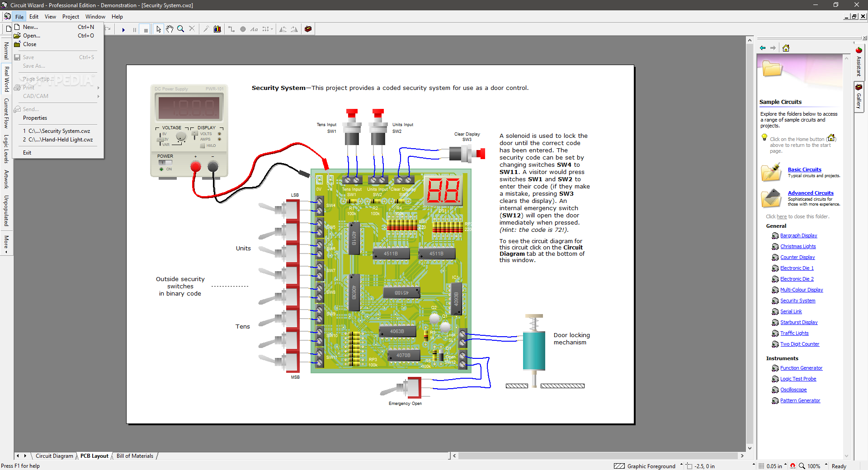Screen dimensions: 868x470
Task: Expand the coordinates units arrow
Action: 754,465
